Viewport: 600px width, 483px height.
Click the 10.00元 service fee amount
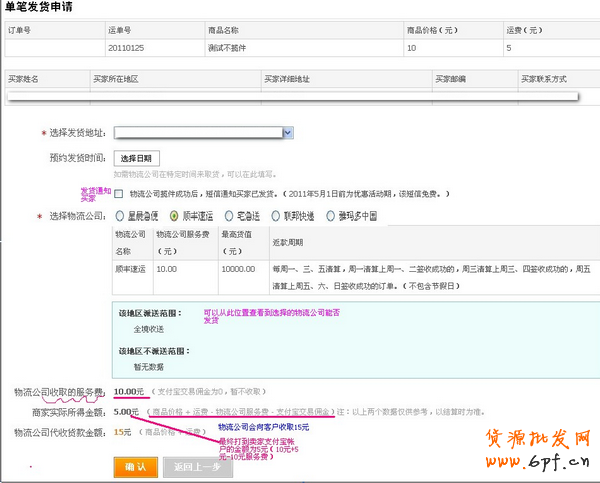[129, 392]
